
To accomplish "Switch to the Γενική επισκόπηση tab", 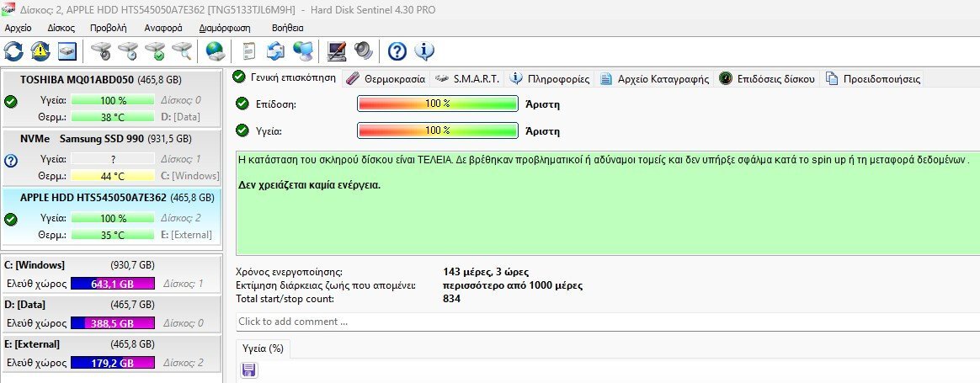I will tap(285, 77).
